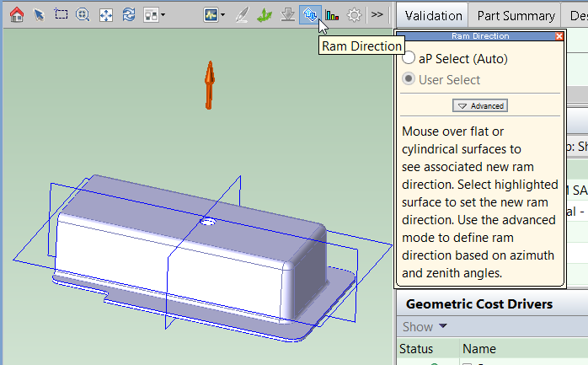This screenshot has height=365, width=588.
Task: Click the zoom magnifier tool
Action: 83,14
